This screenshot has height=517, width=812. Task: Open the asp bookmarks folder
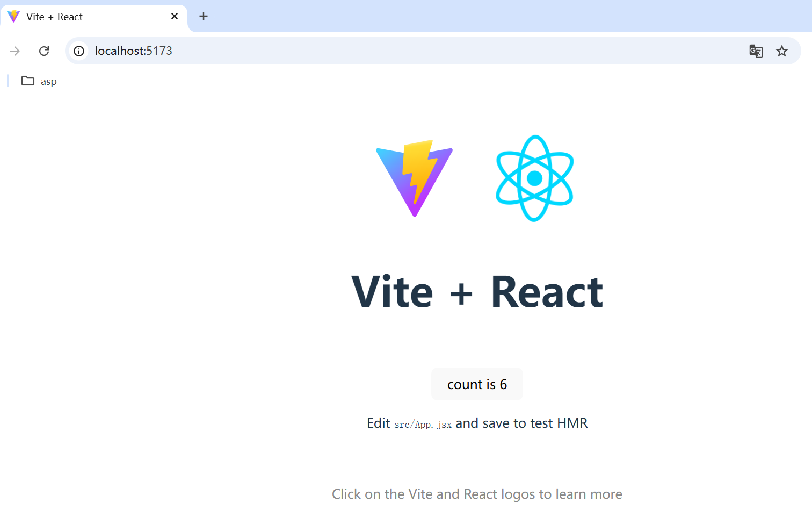click(39, 81)
